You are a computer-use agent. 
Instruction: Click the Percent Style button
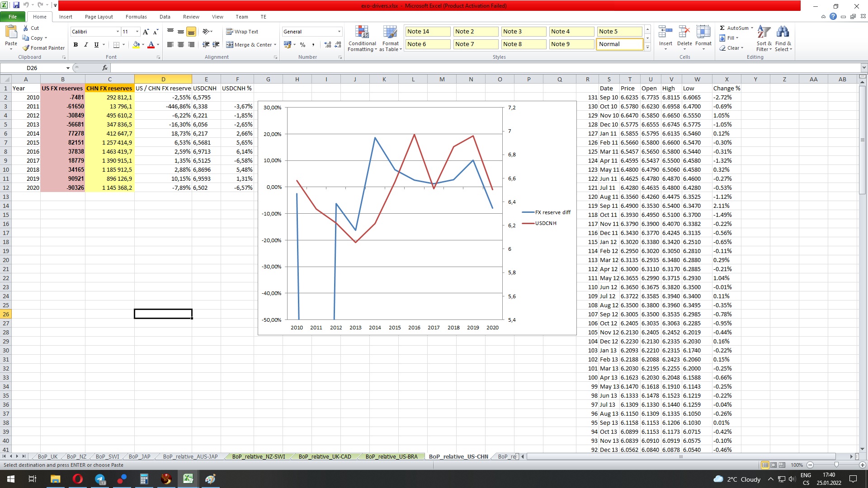pos(302,45)
